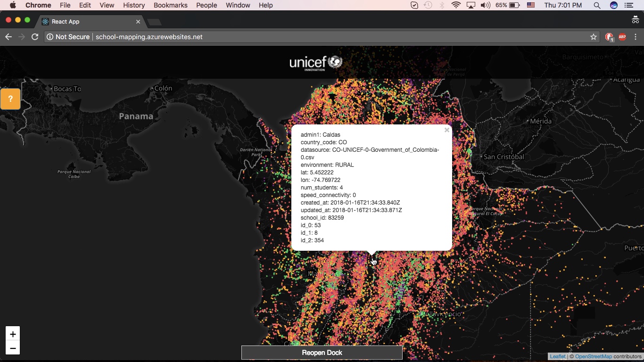
Task: Click the red extension icon with notification badge
Action: click(609, 36)
